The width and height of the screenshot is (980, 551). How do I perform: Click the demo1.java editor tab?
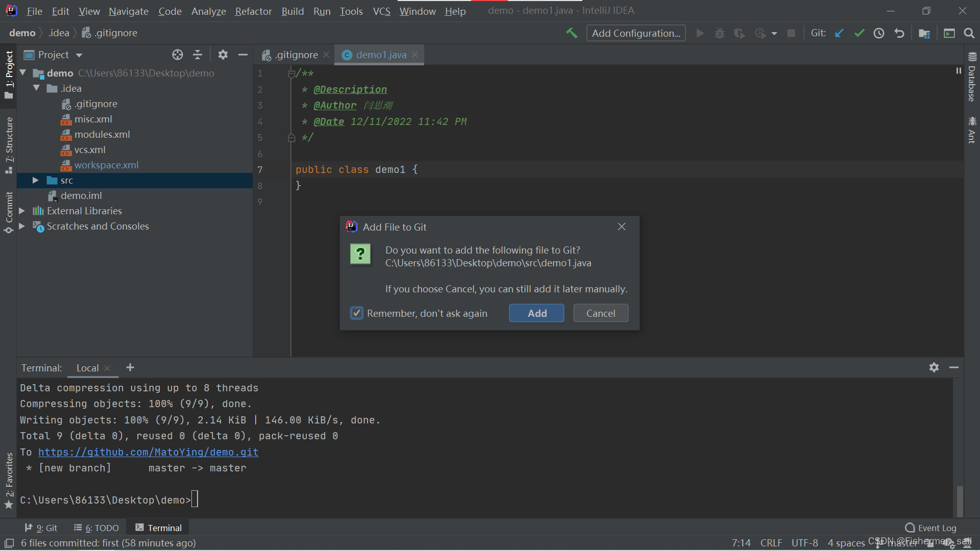380,55
